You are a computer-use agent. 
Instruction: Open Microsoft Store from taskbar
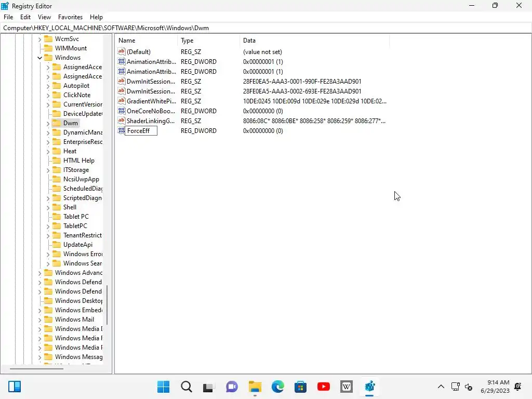[300, 387]
